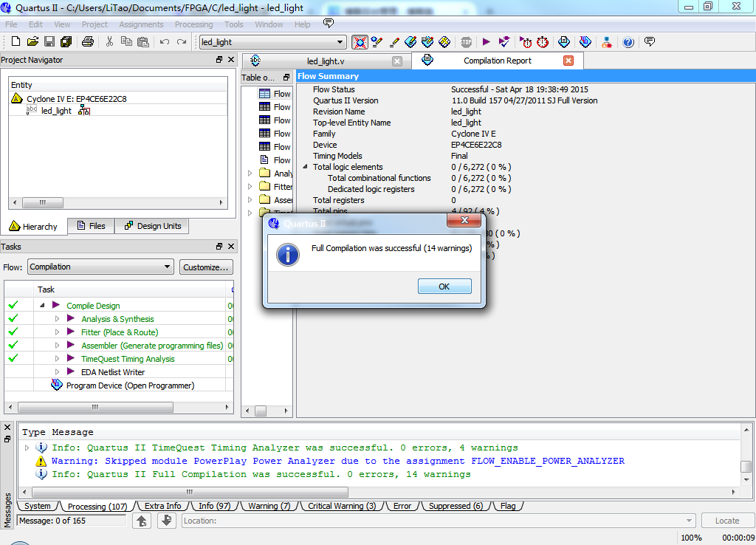Expand the EDA Netlist Writer task
The height and width of the screenshot is (545, 756).
pyautogui.click(x=57, y=372)
